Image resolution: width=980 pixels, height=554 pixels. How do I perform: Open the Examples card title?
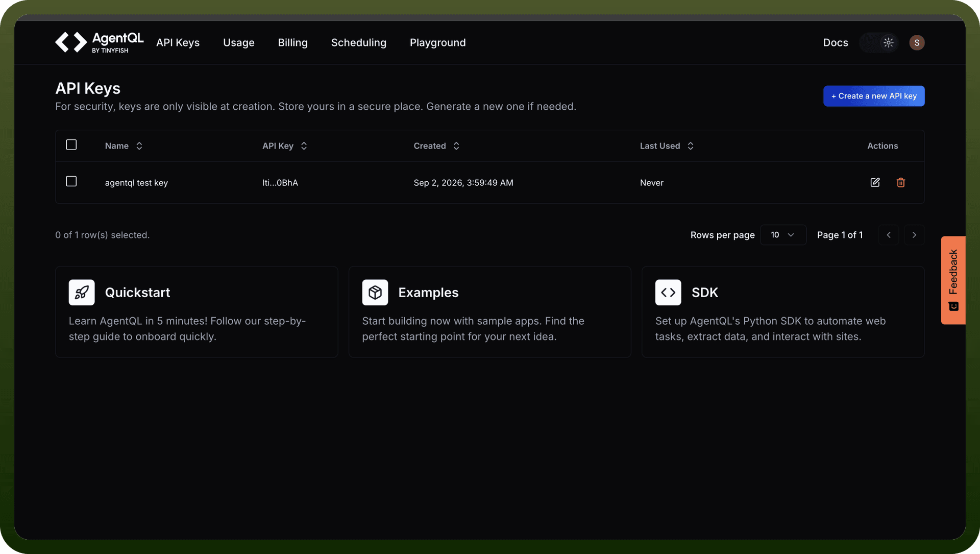click(429, 292)
